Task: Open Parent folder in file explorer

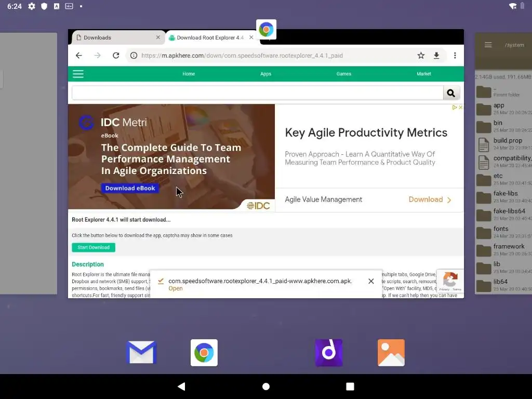Action: pyautogui.click(x=504, y=91)
